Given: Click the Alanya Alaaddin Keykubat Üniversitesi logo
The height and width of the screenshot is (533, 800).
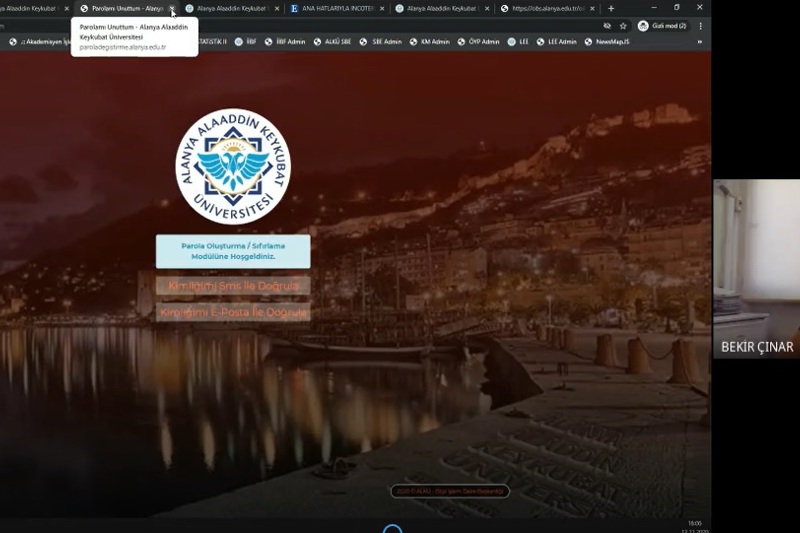Looking at the screenshot, I should click(x=233, y=166).
